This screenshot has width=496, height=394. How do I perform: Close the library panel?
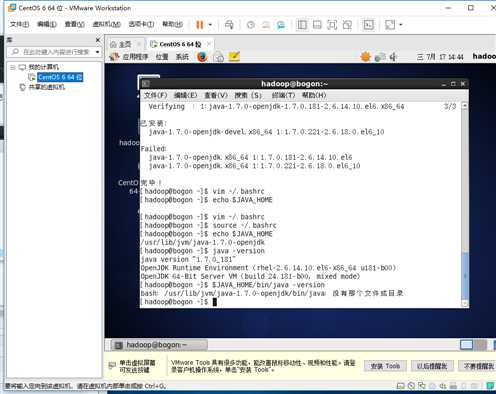pyautogui.click(x=98, y=40)
